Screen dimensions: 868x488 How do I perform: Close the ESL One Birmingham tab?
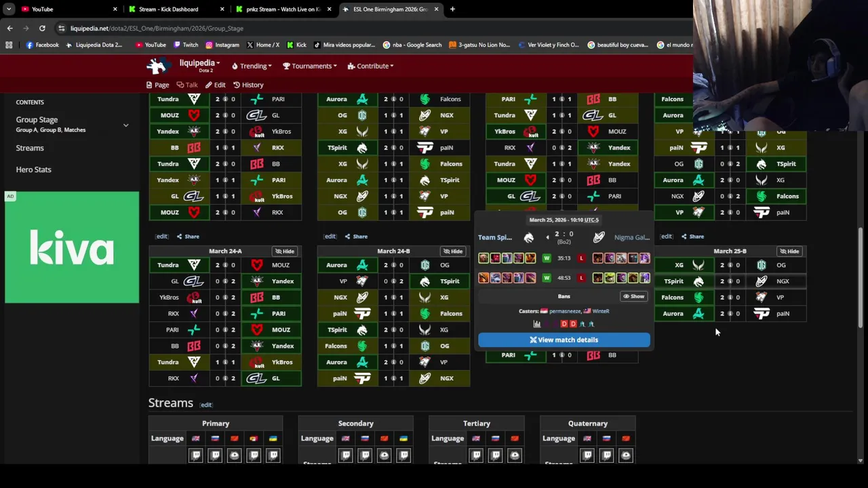pyautogui.click(x=436, y=9)
